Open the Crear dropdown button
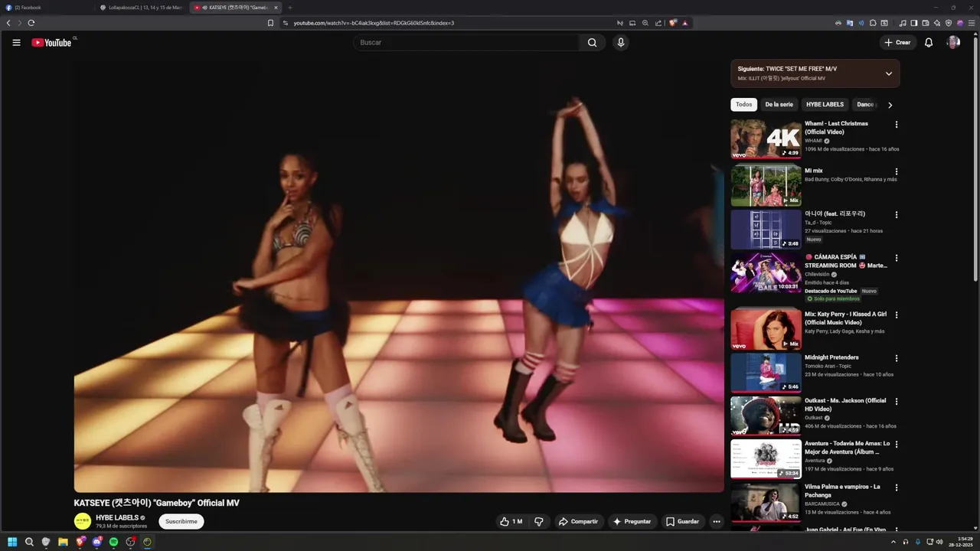Screen dimensions: 980x551 pos(897,43)
